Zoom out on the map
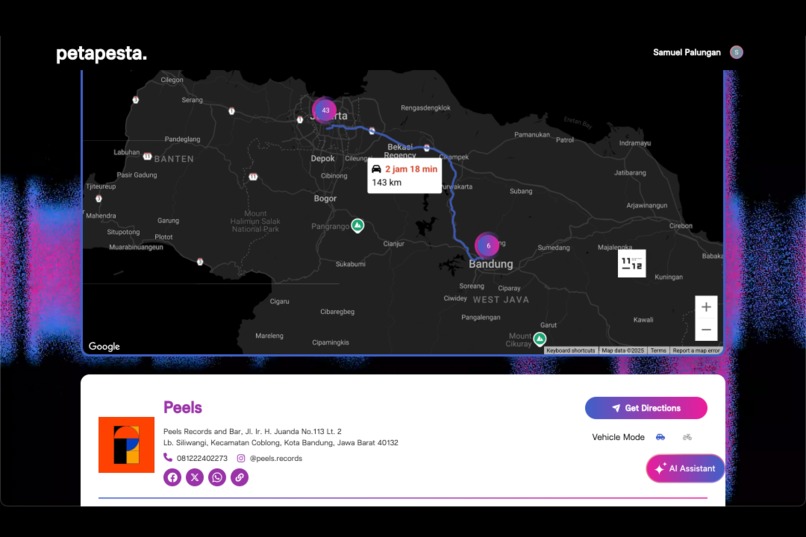 pos(706,329)
